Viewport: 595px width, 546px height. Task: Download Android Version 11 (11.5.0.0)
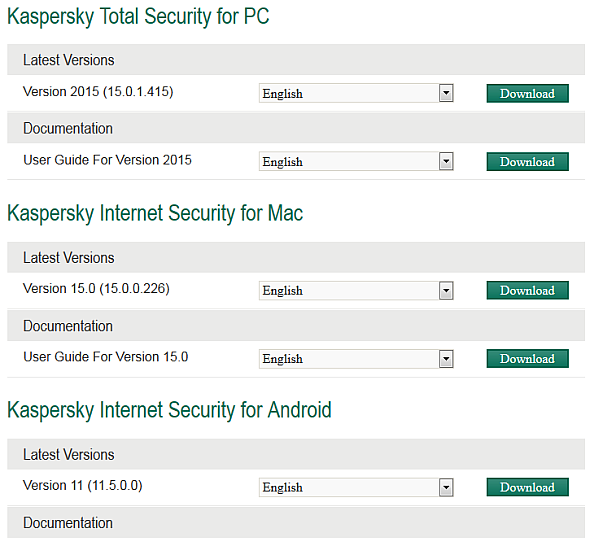tap(527, 487)
